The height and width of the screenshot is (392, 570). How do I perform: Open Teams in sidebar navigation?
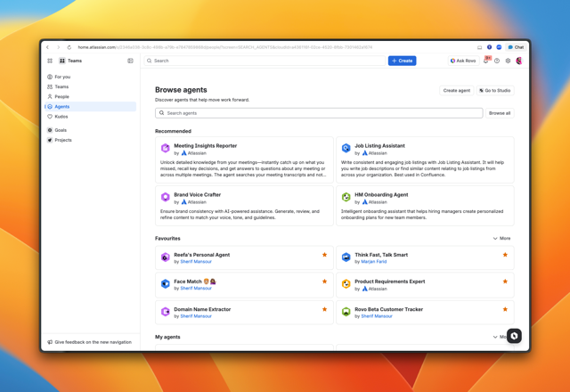click(x=90, y=86)
